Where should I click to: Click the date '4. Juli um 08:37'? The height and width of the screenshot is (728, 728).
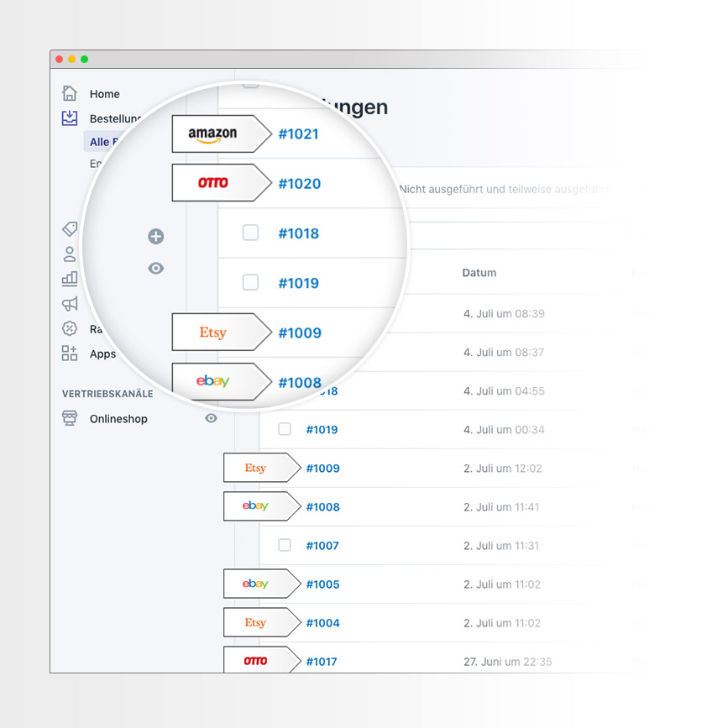coord(503,353)
